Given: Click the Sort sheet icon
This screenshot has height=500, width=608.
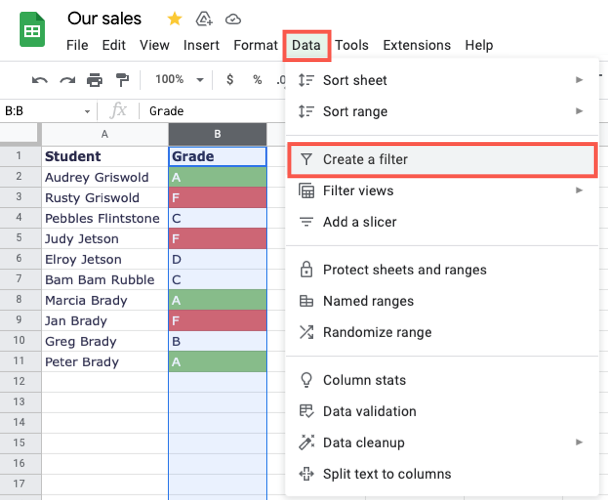Looking at the screenshot, I should (x=306, y=80).
